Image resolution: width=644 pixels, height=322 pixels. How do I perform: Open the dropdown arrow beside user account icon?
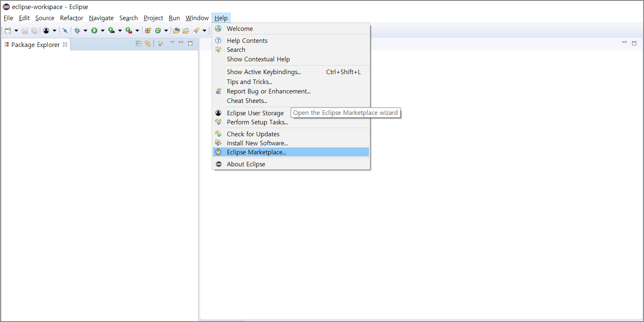pos(54,30)
